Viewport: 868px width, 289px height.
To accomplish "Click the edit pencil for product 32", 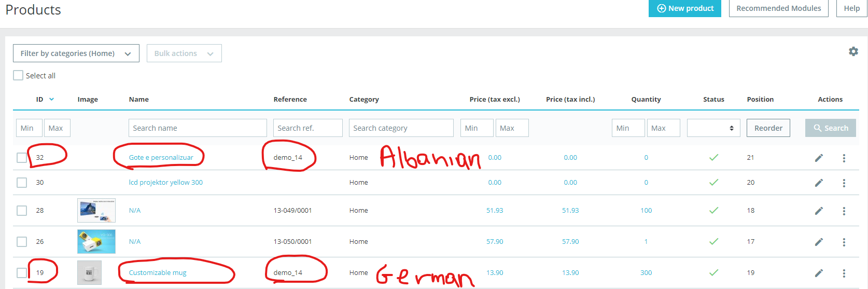I will pos(819,158).
